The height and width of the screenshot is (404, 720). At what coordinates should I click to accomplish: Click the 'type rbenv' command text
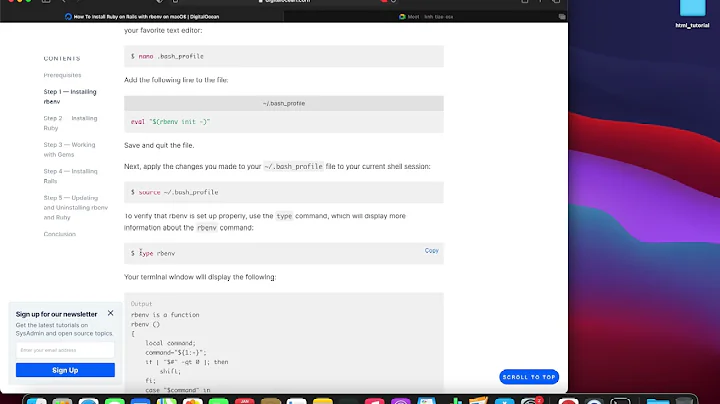coord(157,253)
